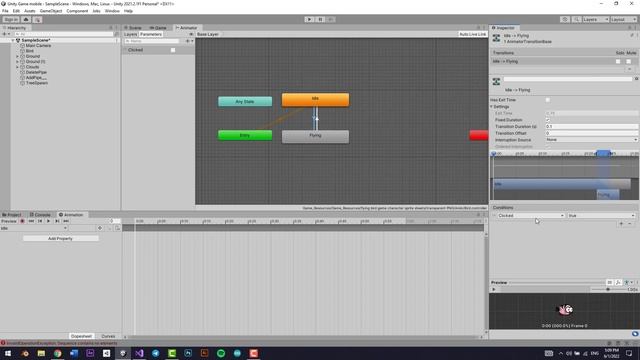This screenshot has width=640, height=360.
Task: Select the Any State node
Action: click(245, 101)
